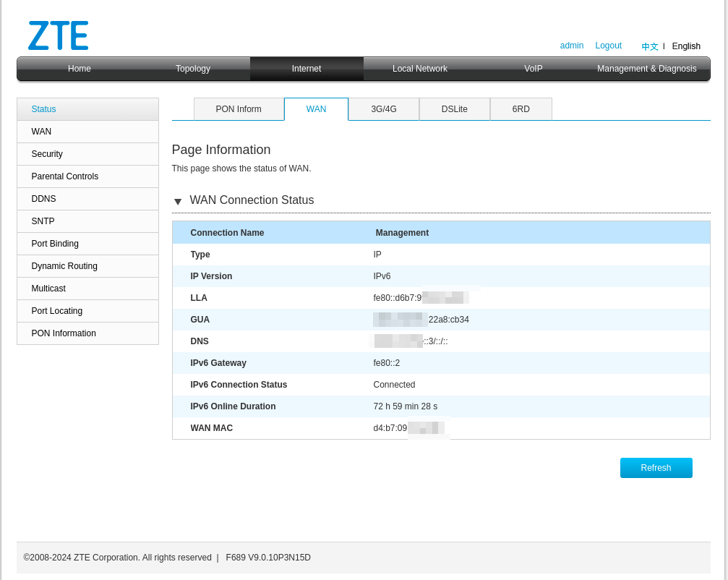Select Parental Controls in sidebar

point(64,176)
